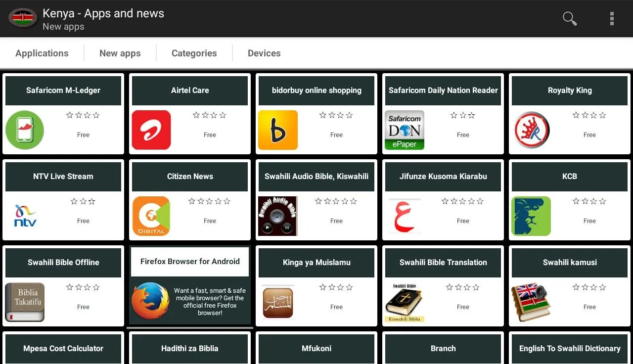Open bidorbuy online shopping title

(x=316, y=91)
